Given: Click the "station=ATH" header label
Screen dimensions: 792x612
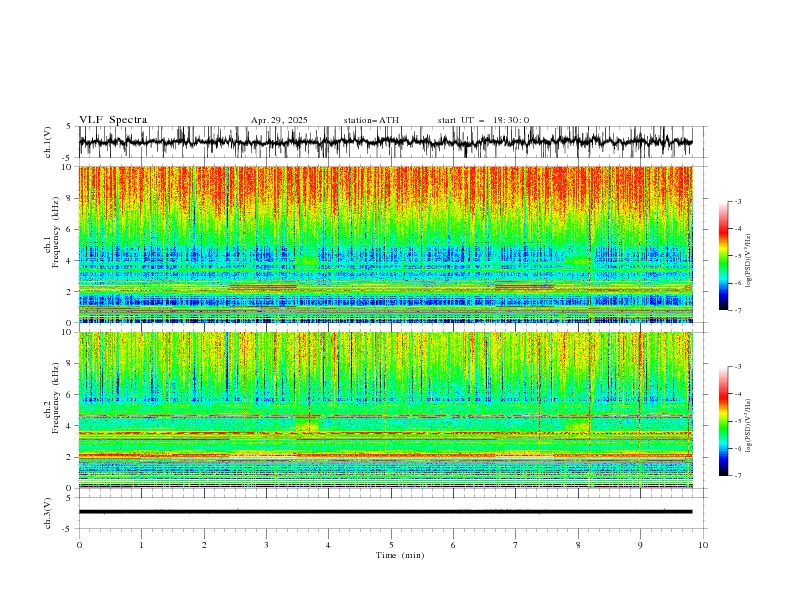Looking at the screenshot, I should coord(371,120).
